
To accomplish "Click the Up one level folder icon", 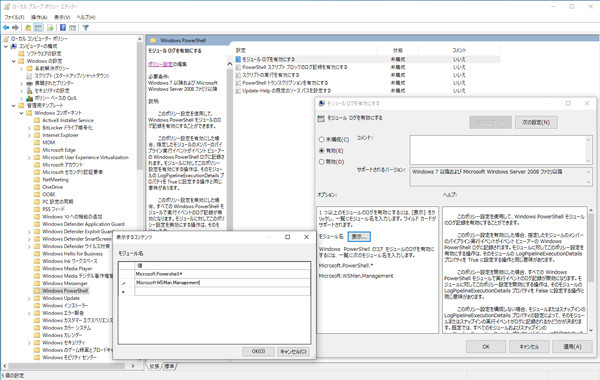I will coord(28,28).
